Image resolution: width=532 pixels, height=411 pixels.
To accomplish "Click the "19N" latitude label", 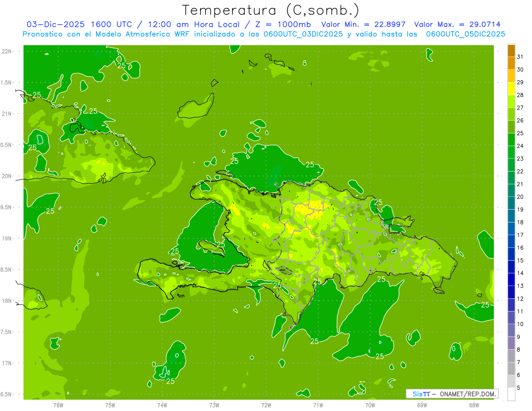I will coord(8,239).
